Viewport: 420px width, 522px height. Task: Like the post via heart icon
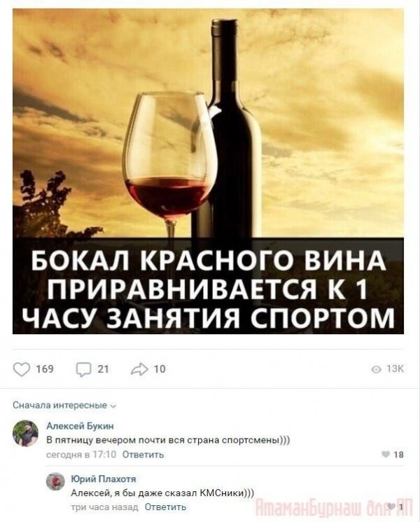click(x=21, y=369)
